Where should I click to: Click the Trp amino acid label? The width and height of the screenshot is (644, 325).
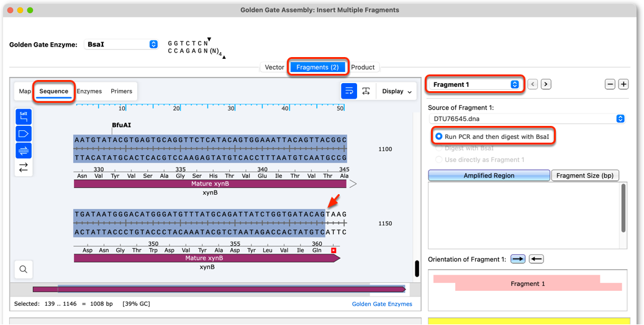click(153, 251)
